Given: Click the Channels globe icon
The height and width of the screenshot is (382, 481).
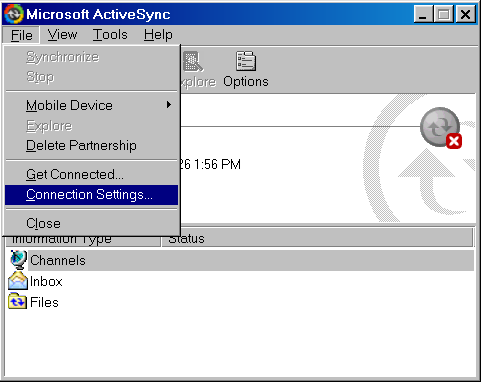Looking at the screenshot, I should (x=18, y=260).
